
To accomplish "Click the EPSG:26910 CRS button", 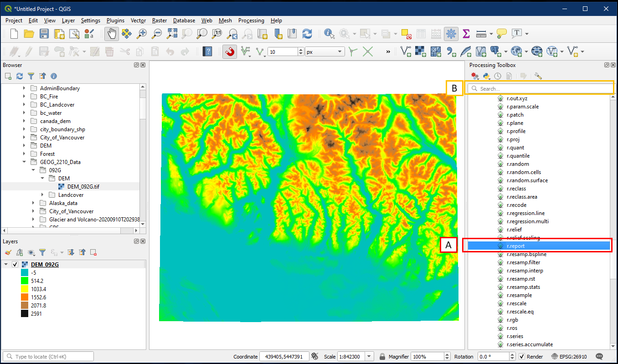I will click(x=570, y=356).
